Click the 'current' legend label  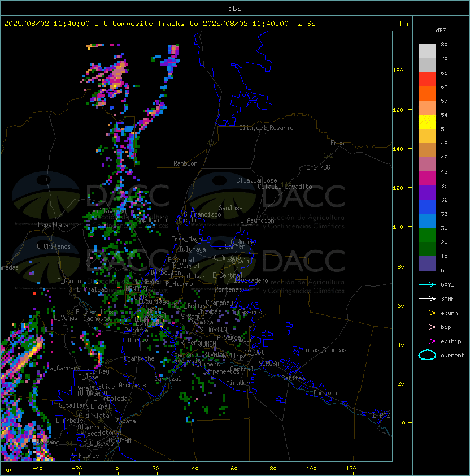tap(452, 355)
